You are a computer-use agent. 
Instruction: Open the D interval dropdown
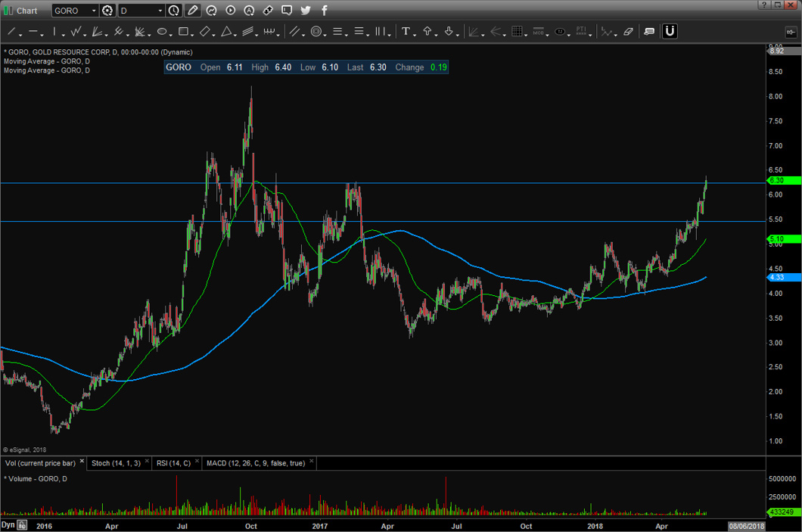click(x=160, y=11)
